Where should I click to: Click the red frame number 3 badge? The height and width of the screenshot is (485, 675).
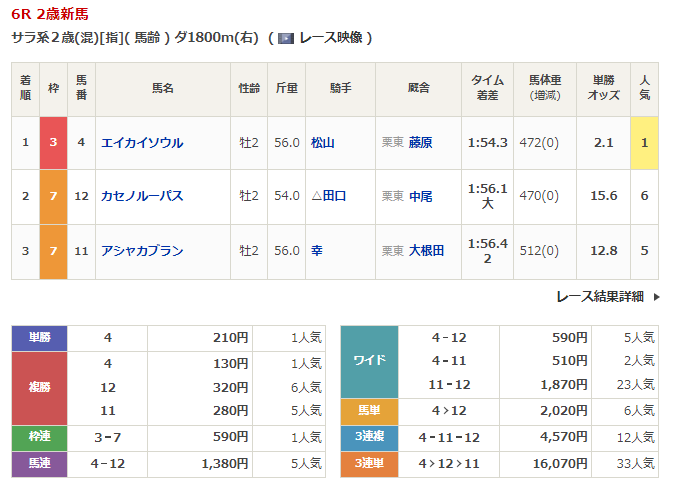tap(53, 143)
